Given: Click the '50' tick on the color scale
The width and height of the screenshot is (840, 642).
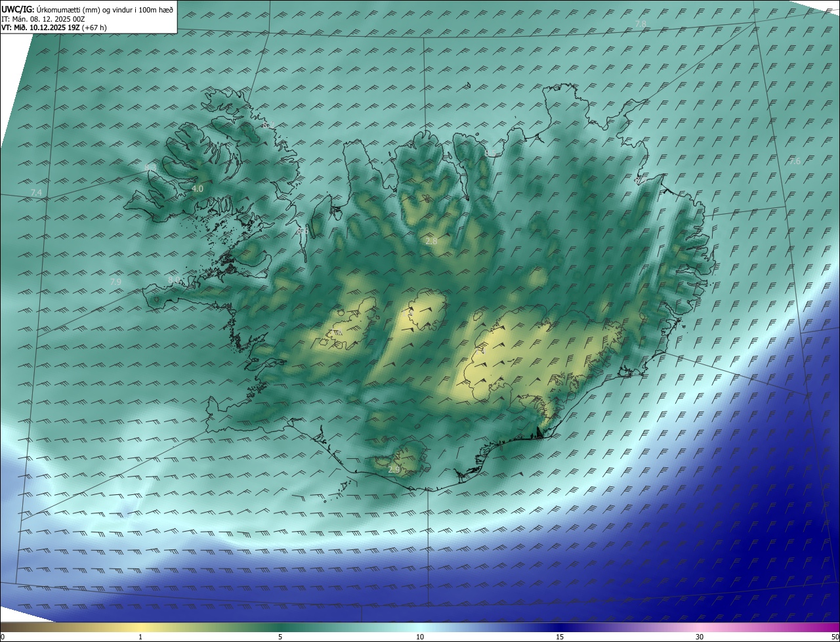Looking at the screenshot, I should click(835, 637).
